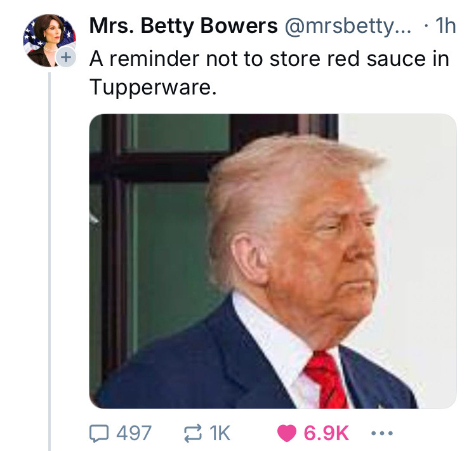This screenshot has height=451, width=476.
Task: Open the three-dot more options menu
Action: click(x=382, y=433)
